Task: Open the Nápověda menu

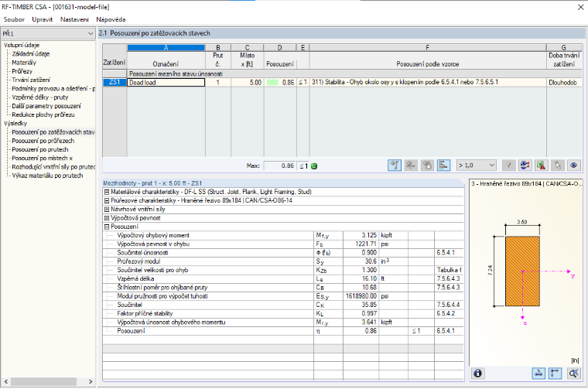Action: point(111,19)
